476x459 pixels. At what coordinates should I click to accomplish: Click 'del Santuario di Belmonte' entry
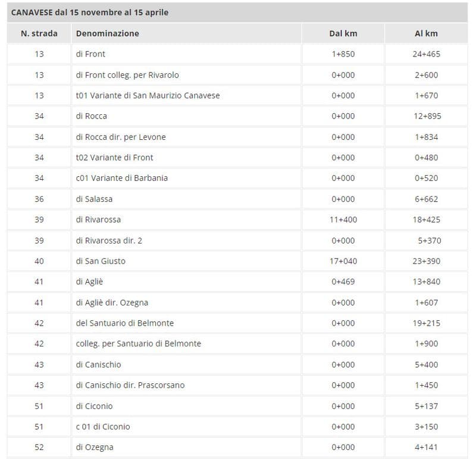coord(124,323)
